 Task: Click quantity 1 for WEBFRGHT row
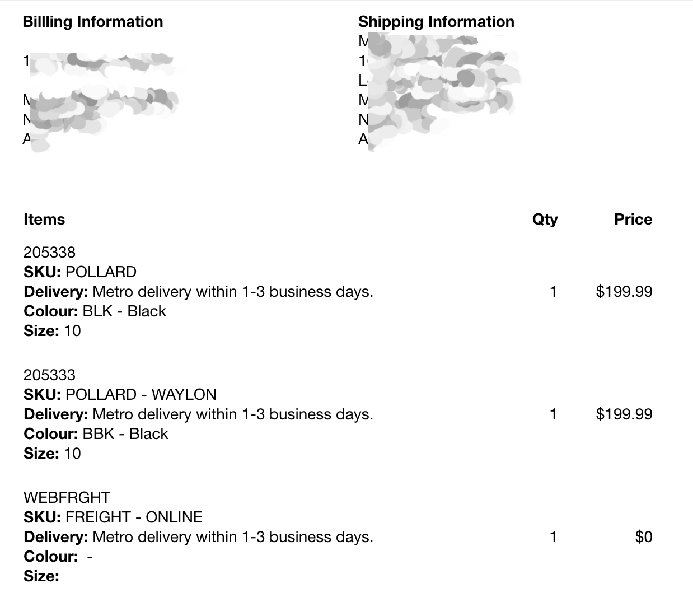[553, 537]
